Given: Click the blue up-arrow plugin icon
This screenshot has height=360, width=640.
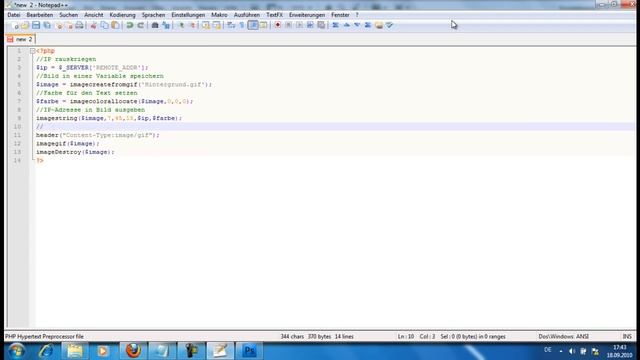Looking at the screenshot, I should pyautogui.click(x=347, y=25).
